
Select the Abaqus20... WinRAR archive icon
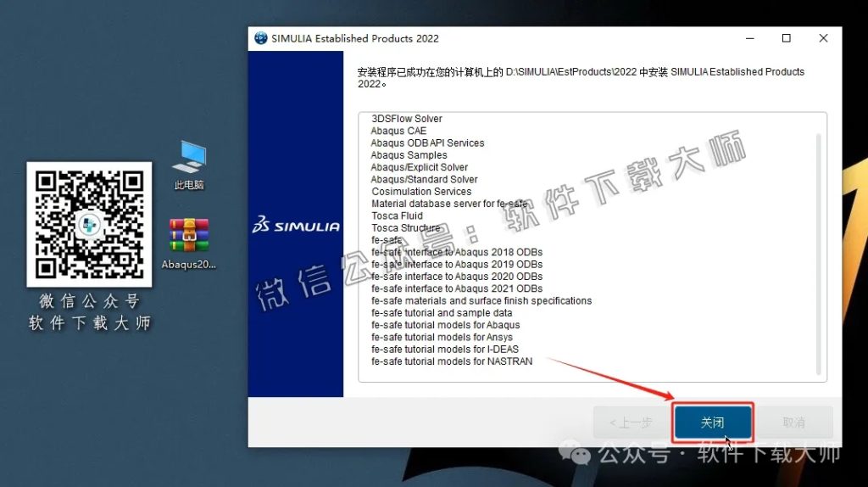189,243
